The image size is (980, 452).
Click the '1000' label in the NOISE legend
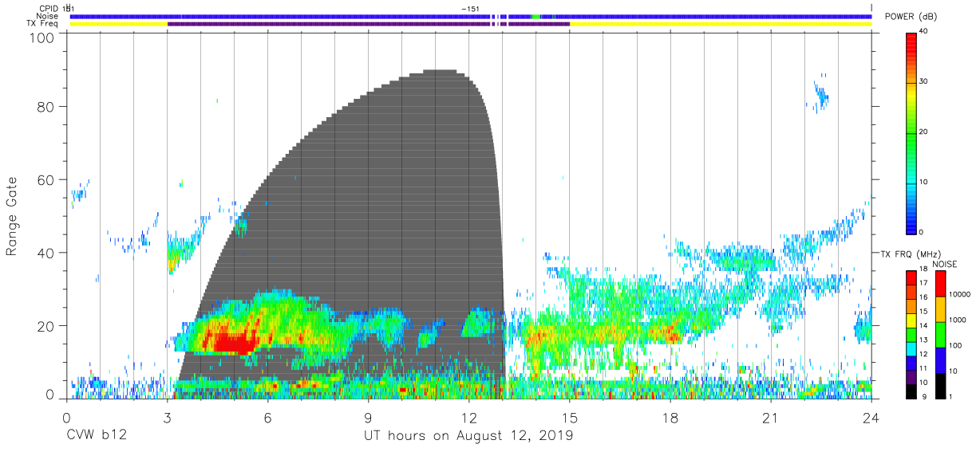click(957, 320)
